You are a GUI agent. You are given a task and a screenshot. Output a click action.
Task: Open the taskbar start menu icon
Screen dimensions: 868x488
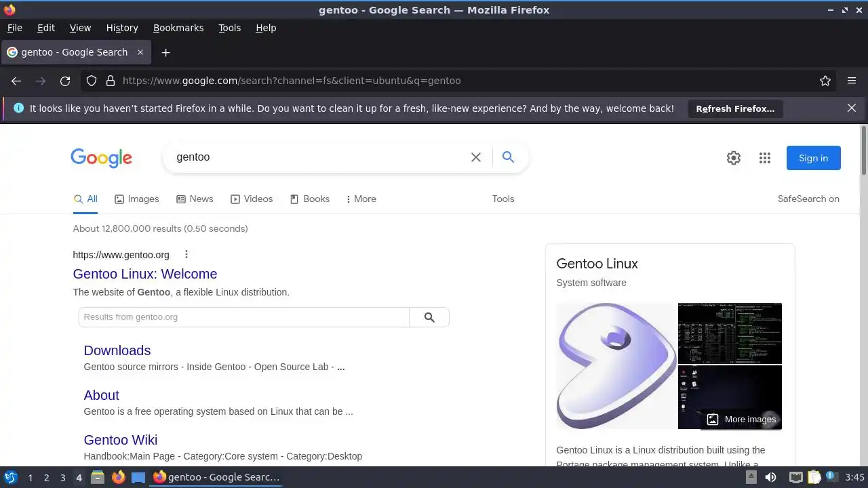tap(11, 478)
